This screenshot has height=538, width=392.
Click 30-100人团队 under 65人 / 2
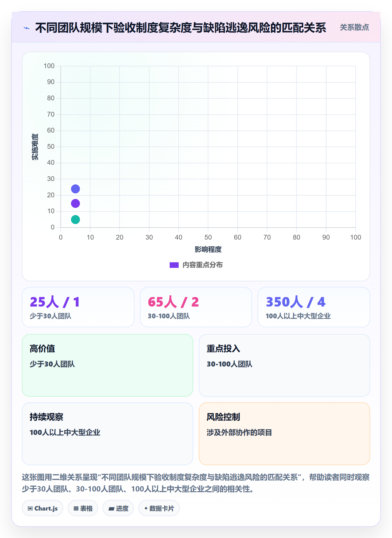coord(169,316)
